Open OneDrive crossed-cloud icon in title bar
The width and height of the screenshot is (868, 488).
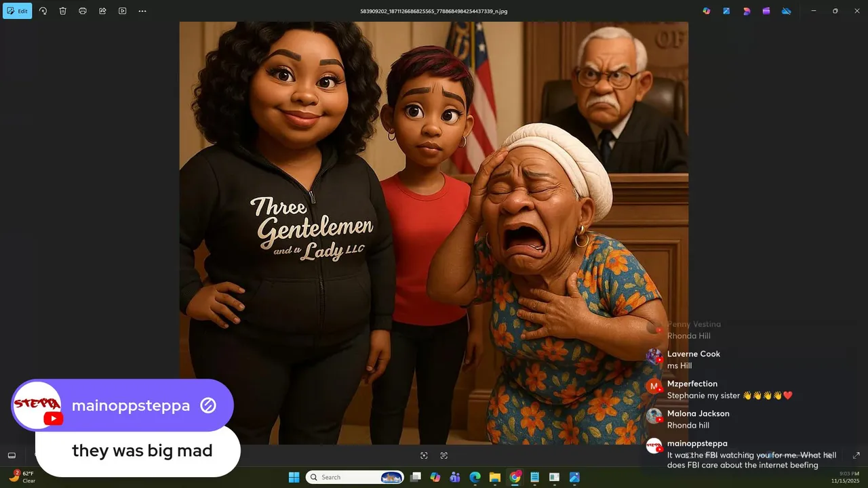787,11
